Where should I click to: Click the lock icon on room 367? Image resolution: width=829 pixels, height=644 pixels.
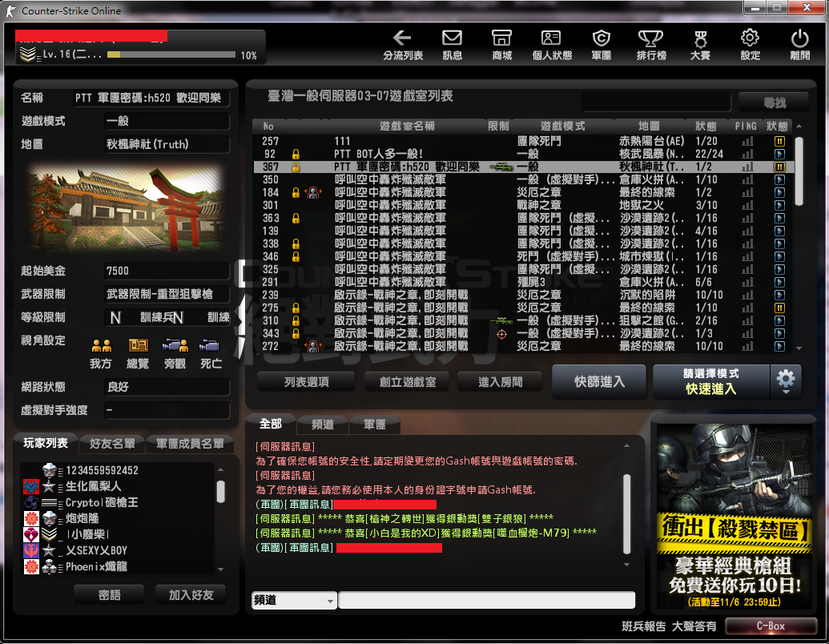[296, 167]
